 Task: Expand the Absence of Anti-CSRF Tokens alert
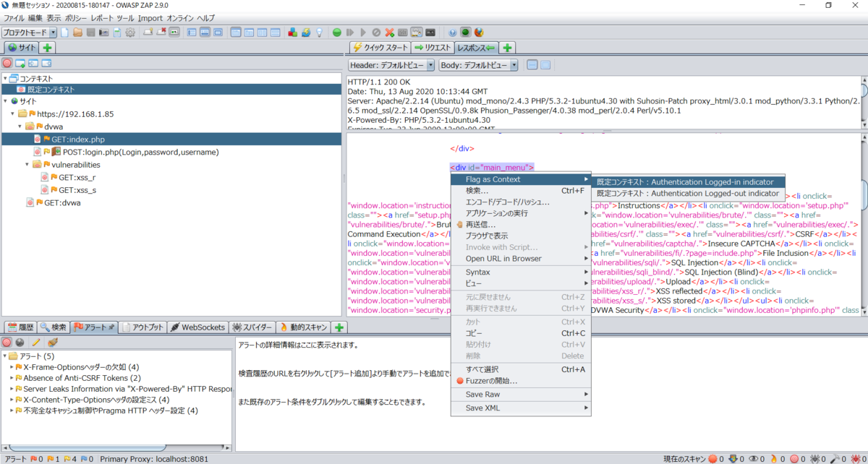[12, 378]
